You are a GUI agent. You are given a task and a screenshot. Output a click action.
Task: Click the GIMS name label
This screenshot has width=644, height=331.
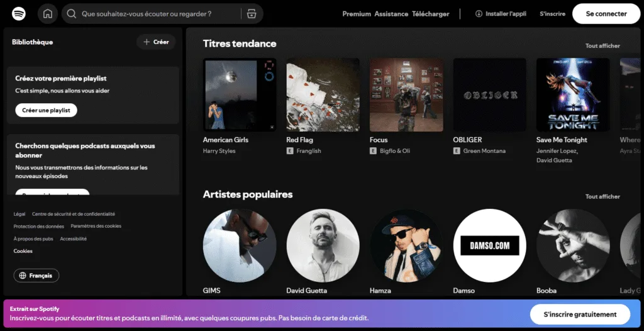211,291
